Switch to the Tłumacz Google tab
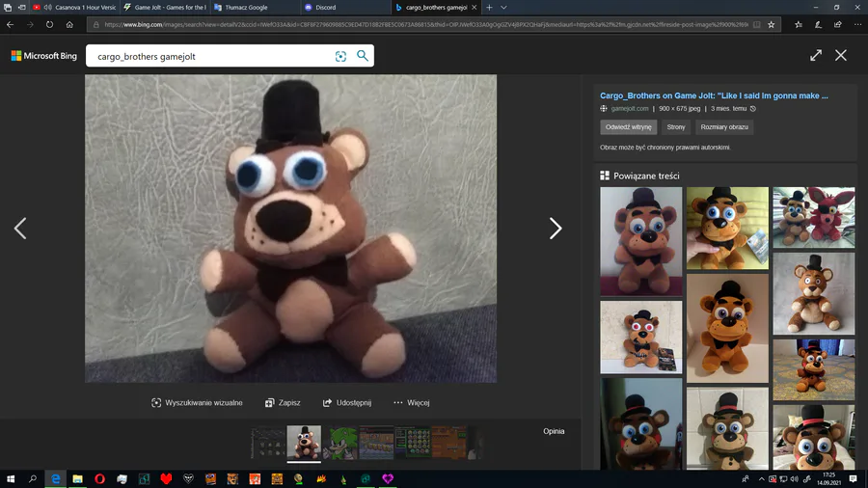Image resolution: width=868 pixels, height=488 pixels. [x=255, y=7]
